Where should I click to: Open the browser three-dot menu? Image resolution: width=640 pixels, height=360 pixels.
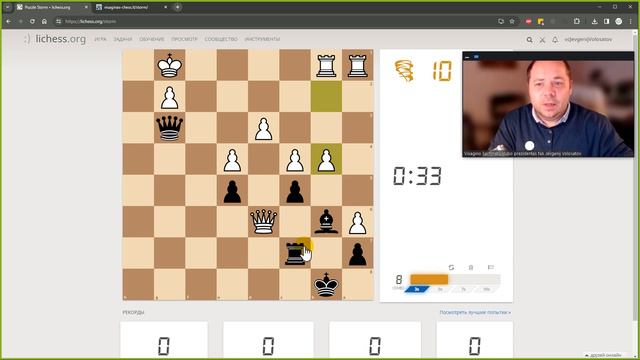(x=631, y=21)
